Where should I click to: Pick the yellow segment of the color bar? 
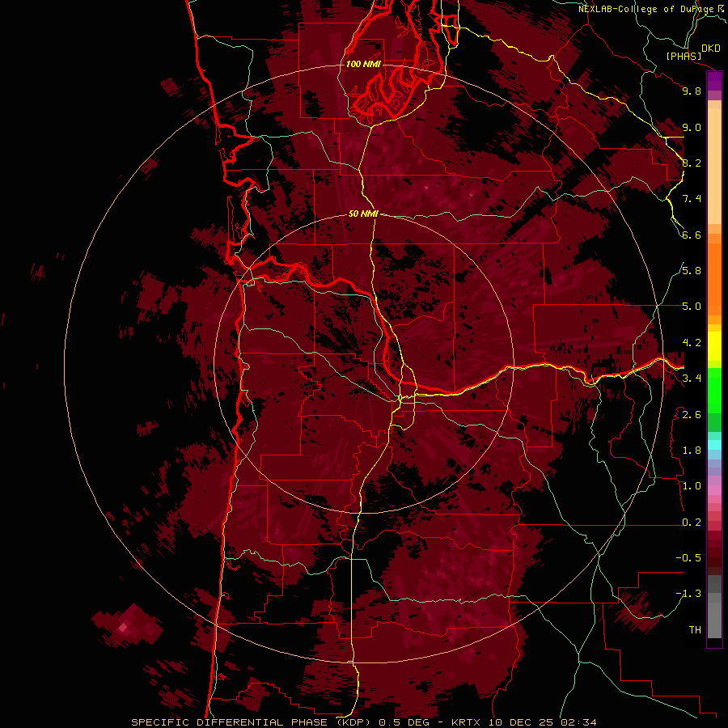(714, 345)
